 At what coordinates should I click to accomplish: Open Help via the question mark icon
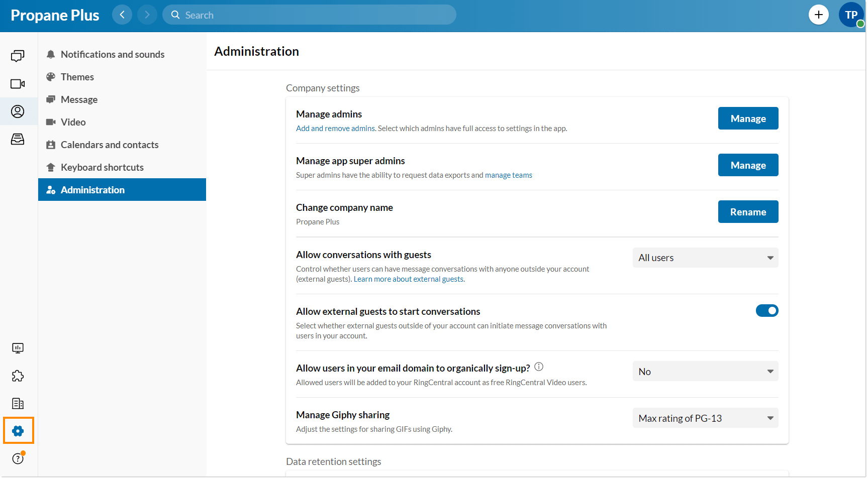point(18,458)
